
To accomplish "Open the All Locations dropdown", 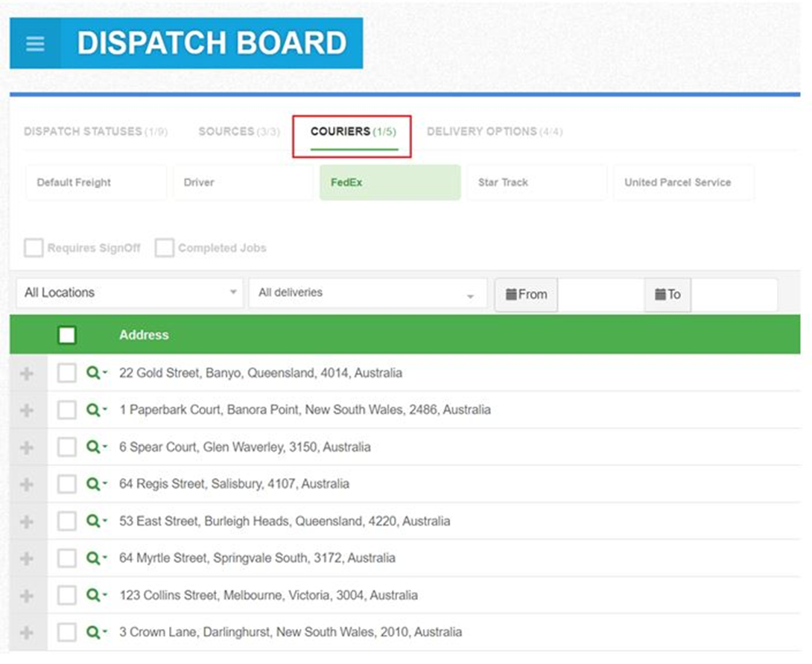I will [x=130, y=293].
